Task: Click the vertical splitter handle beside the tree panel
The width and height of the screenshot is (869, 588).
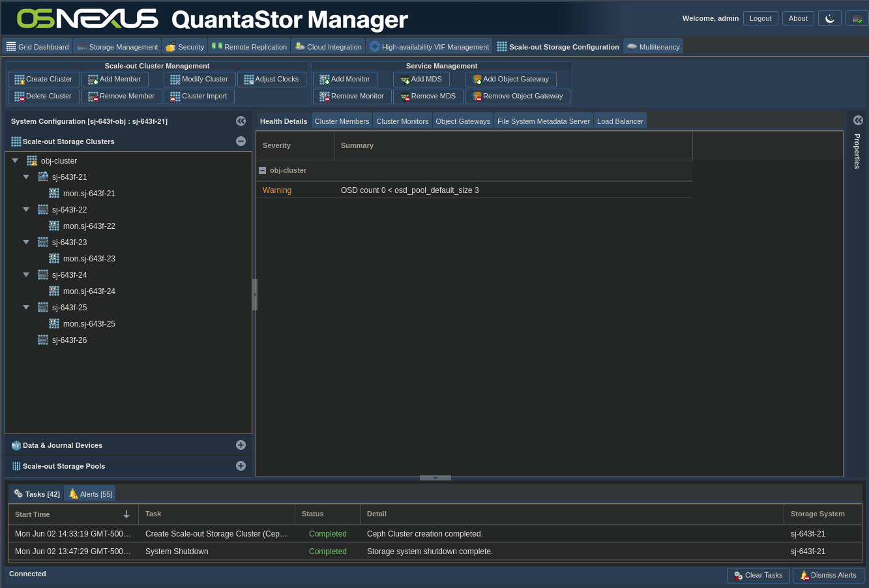Action: pos(254,295)
